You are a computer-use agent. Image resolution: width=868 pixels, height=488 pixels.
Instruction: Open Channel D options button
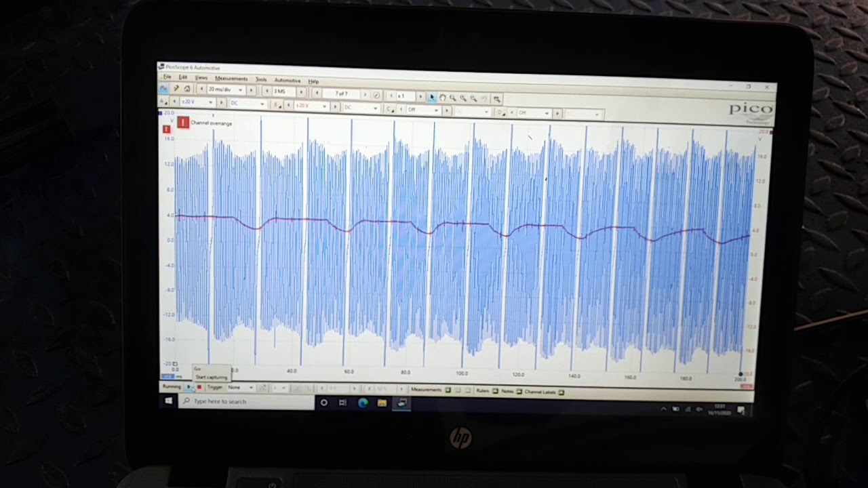(x=500, y=112)
